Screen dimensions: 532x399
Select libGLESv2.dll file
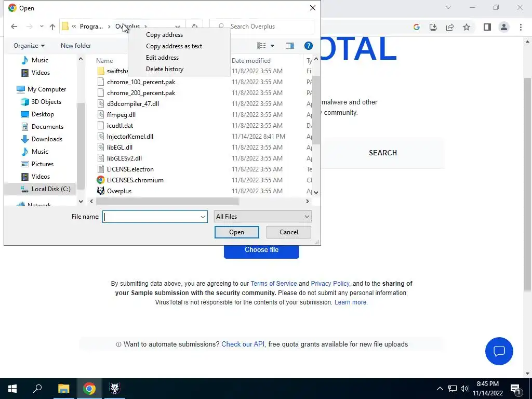124,158
